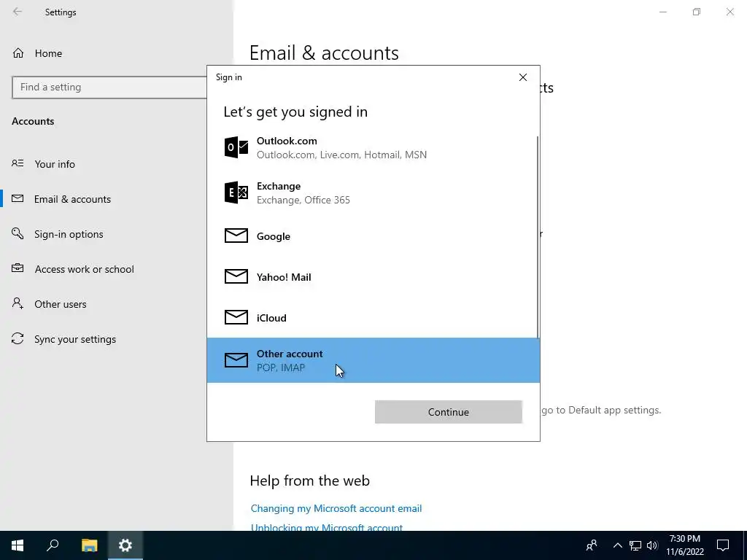The width and height of the screenshot is (747, 560).
Task: Click the Sign-in options key icon
Action: point(18,233)
